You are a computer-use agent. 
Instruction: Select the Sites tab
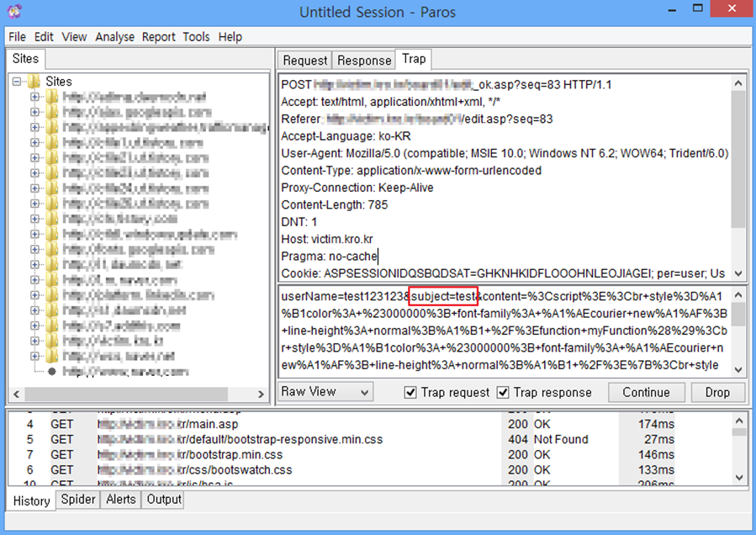[x=25, y=59]
